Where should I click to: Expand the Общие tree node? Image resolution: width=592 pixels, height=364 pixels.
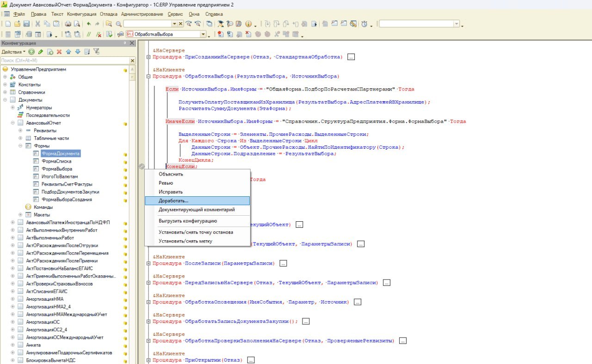pyautogui.click(x=5, y=77)
